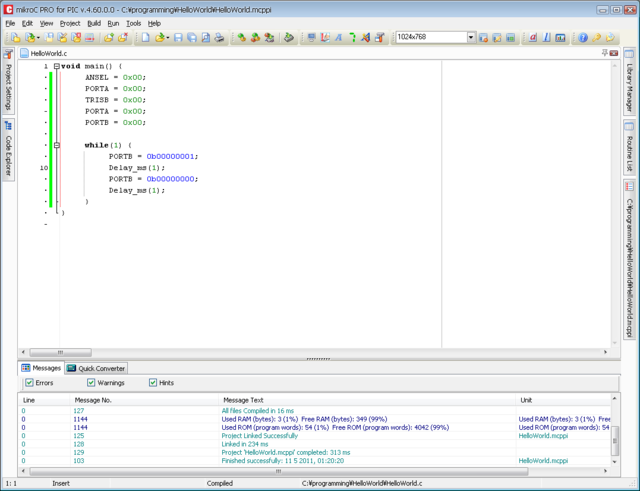Collapse the while(1) loop fold marker
The width and height of the screenshot is (640, 491).
point(57,145)
